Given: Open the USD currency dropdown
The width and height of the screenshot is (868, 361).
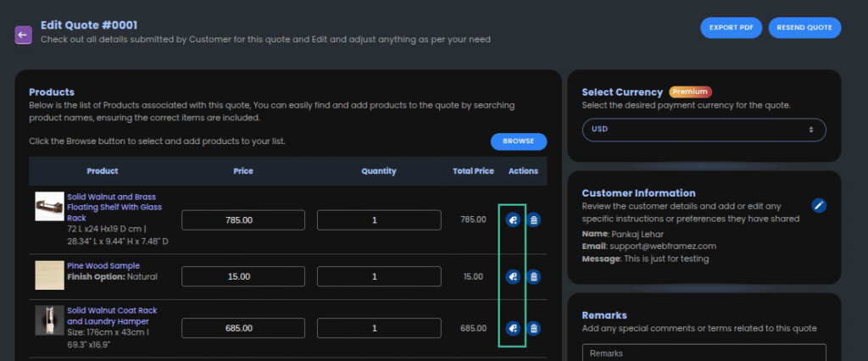Looking at the screenshot, I should click(704, 130).
